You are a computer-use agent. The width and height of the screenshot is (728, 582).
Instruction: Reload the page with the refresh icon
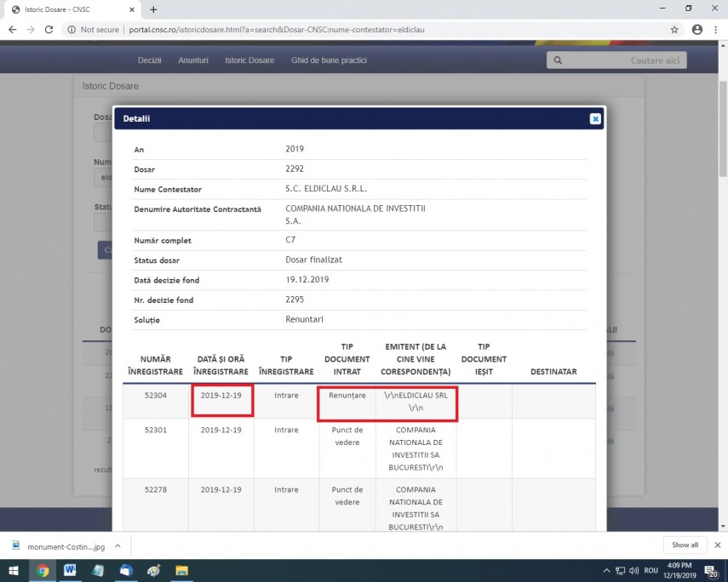49,29
